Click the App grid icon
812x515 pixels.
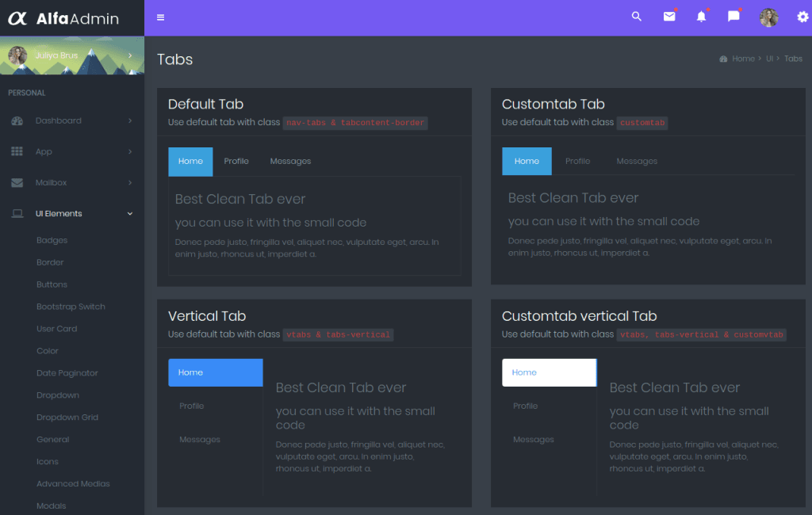click(17, 151)
